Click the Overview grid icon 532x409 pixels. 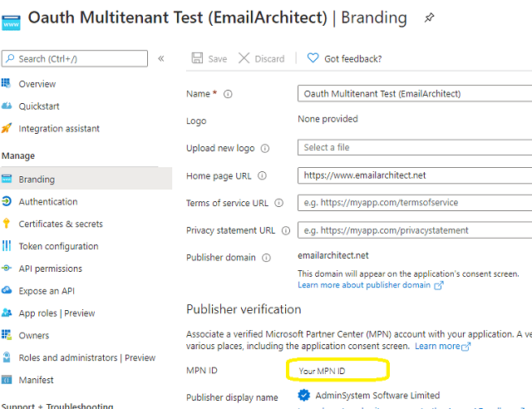6,83
